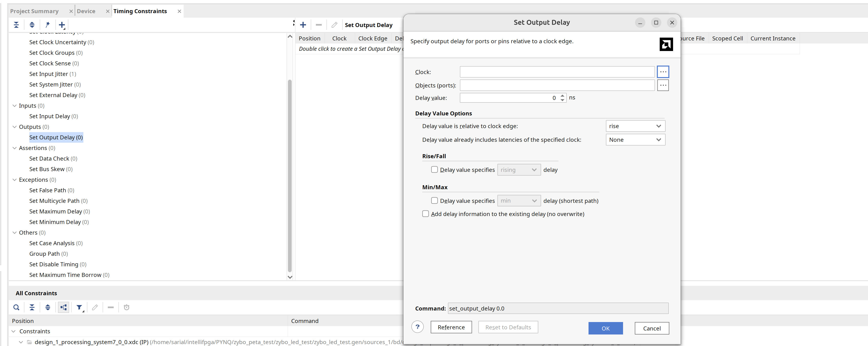Click filter icon in All Constraints toolbar
The width and height of the screenshot is (868, 346).
click(80, 307)
